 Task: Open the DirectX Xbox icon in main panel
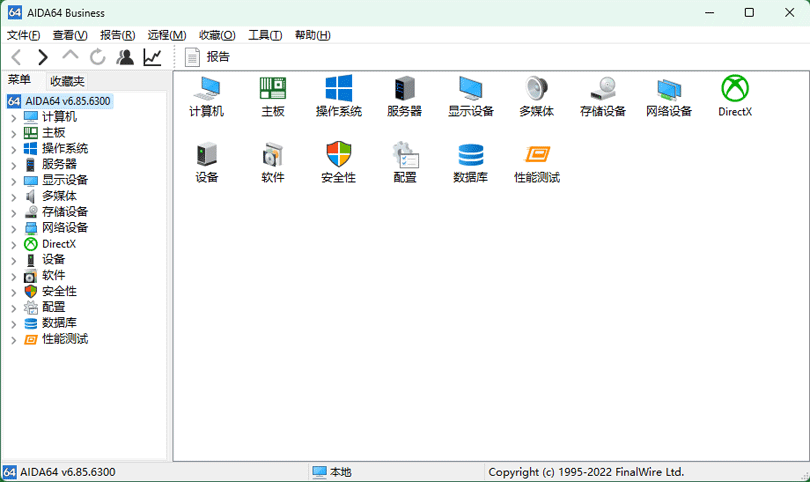735,96
